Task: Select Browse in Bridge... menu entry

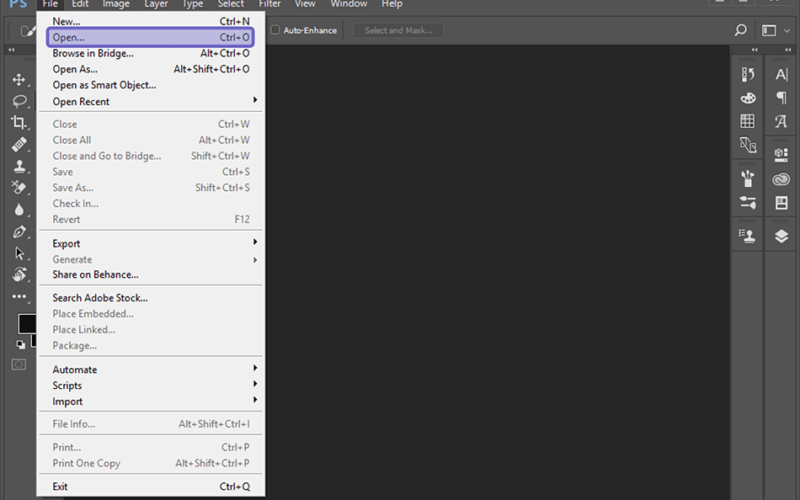Action: pos(151,53)
